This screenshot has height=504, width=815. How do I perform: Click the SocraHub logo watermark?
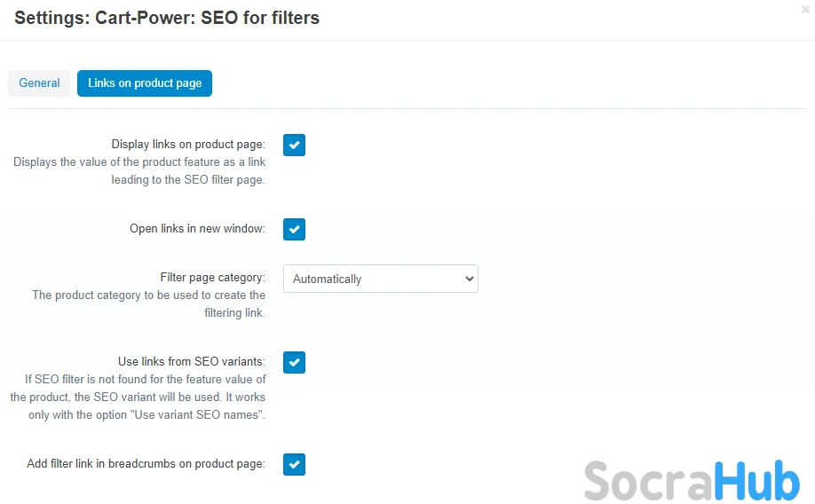692,481
